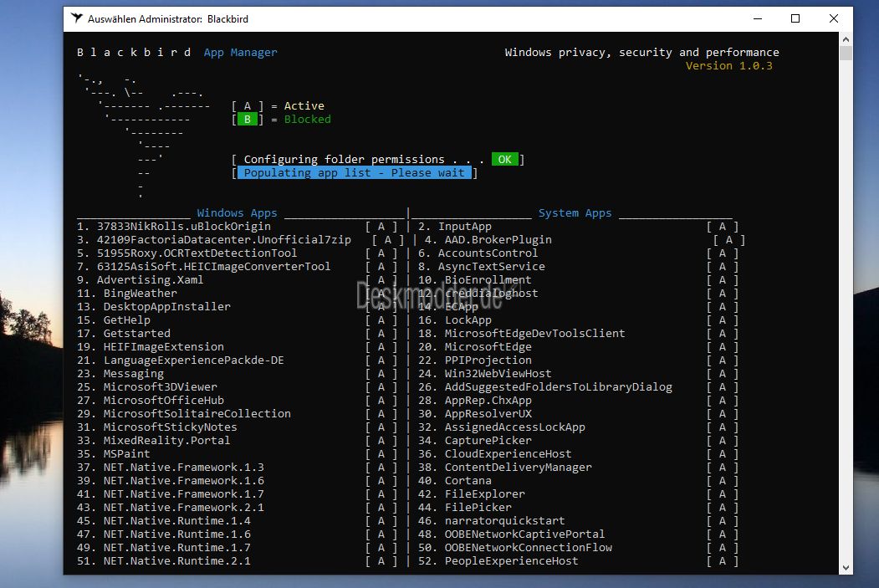Toggle the [A] state for InputApp
Viewport: 879px width, 588px height.
click(722, 227)
